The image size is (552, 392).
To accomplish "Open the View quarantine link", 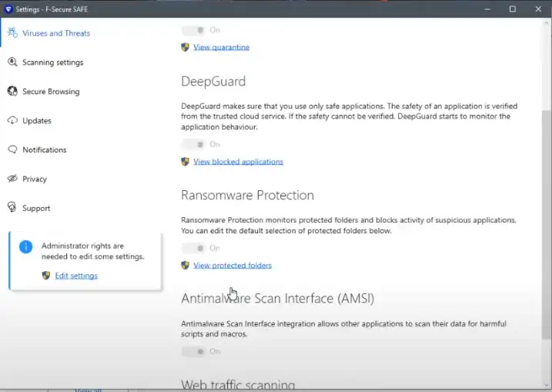I will pyautogui.click(x=221, y=47).
